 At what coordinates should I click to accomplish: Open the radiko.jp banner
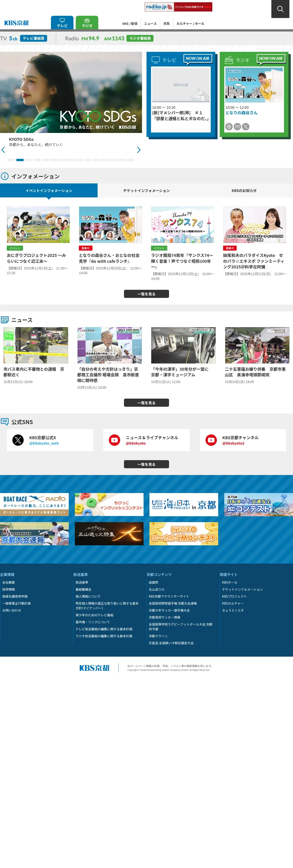178,7
